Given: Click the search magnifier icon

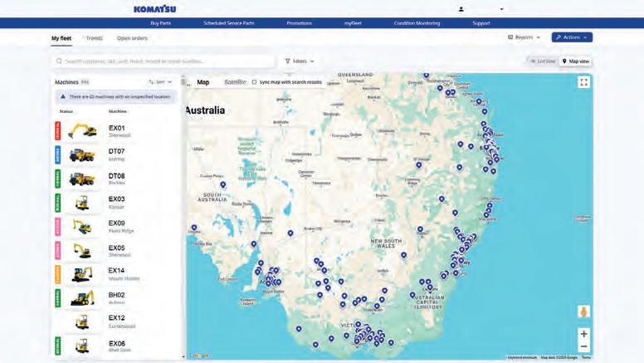Looking at the screenshot, I should point(59,61).
